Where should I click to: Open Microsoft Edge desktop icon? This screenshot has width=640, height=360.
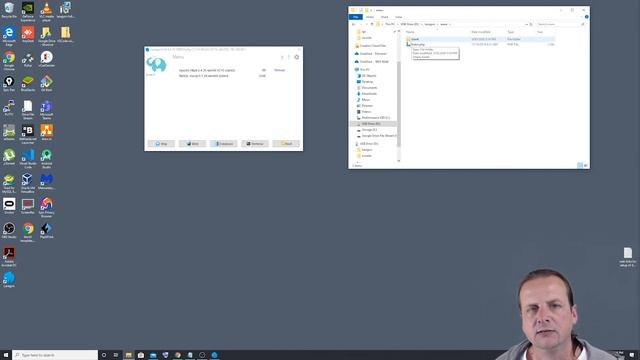pos(9,36)
